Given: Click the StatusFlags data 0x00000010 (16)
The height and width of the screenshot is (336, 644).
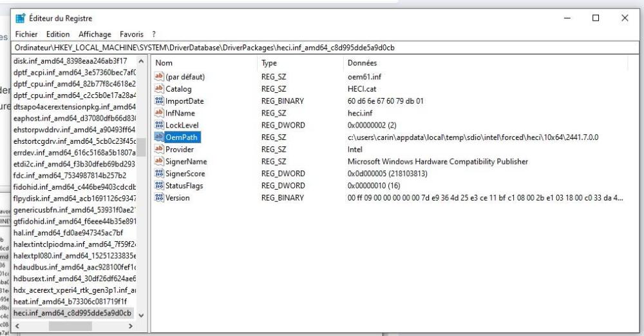Looking at the screenshot, I should (x=374, y=186).
